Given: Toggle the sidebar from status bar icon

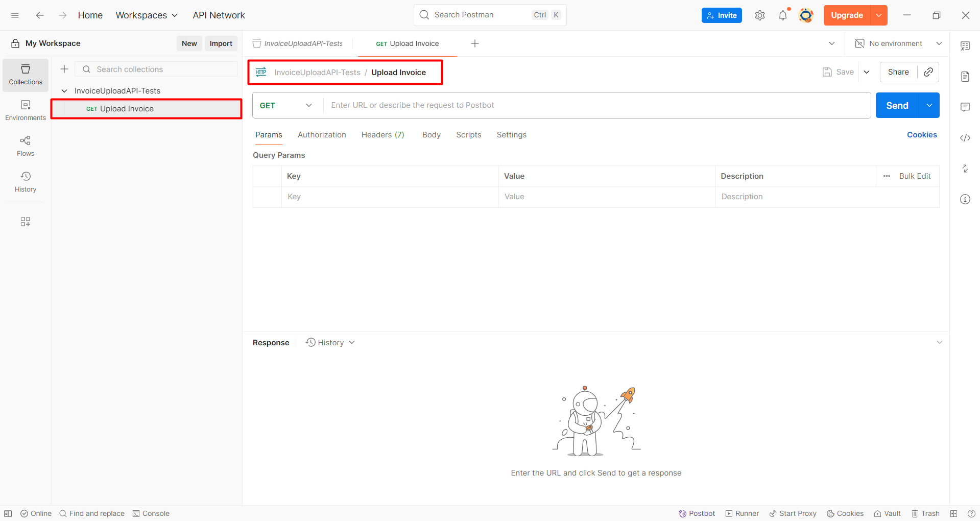Looking at the screenshot, I should 8,513.
